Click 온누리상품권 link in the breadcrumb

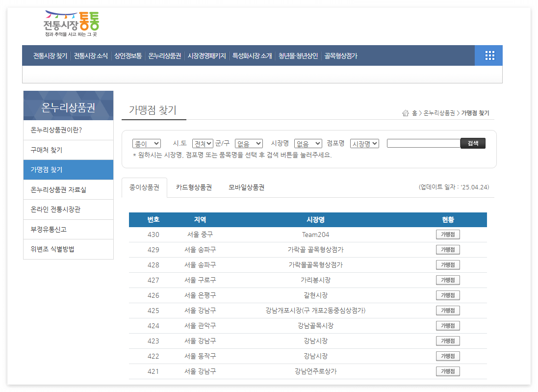(x=439, y=113)
